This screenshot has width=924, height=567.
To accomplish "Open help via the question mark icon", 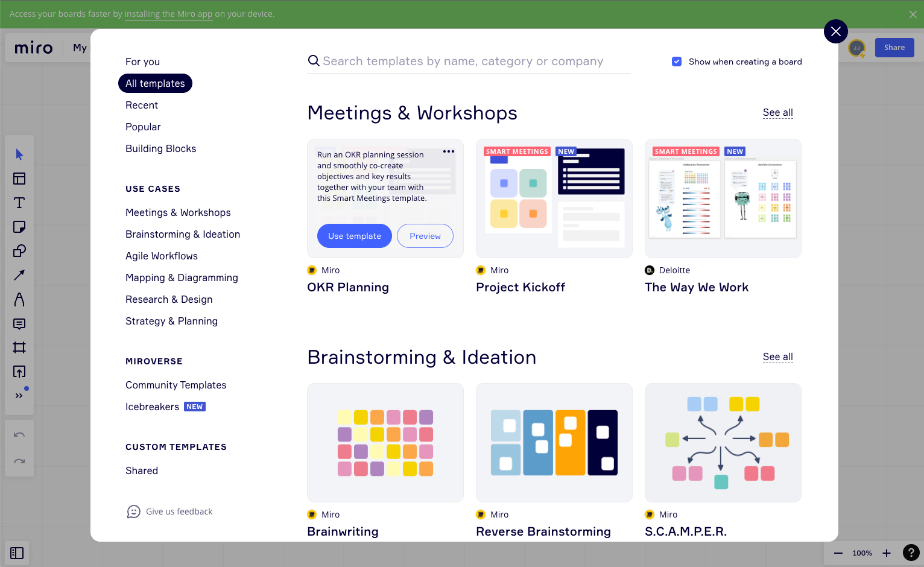I will pyautogui.click(x=911, y=553).
